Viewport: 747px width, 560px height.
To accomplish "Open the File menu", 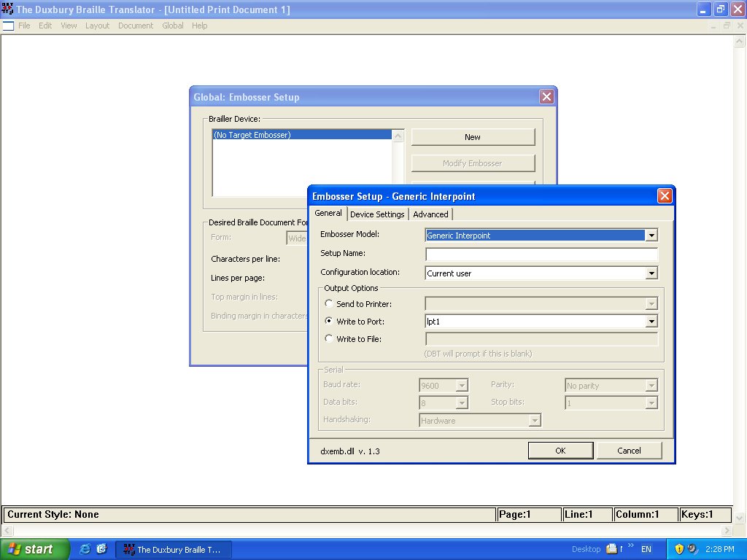I will 24,26.
